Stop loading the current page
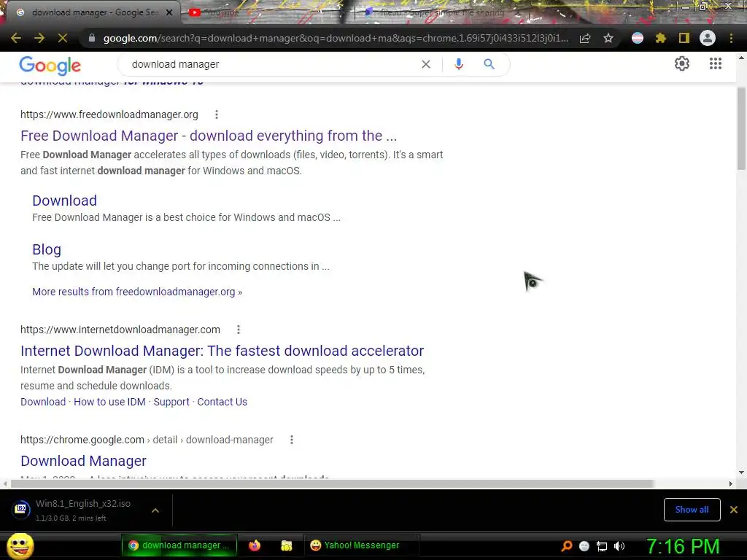747x560 pixels. pos(63,38)
